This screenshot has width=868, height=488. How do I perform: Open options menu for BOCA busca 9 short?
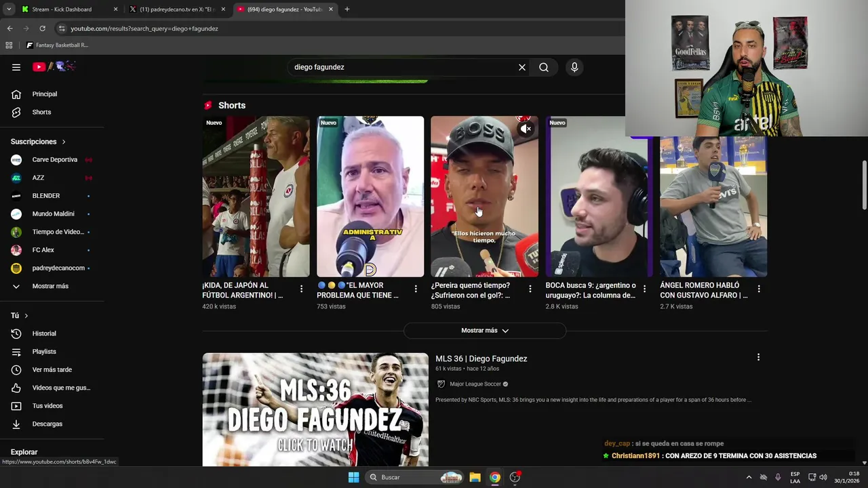pos(644,289)
